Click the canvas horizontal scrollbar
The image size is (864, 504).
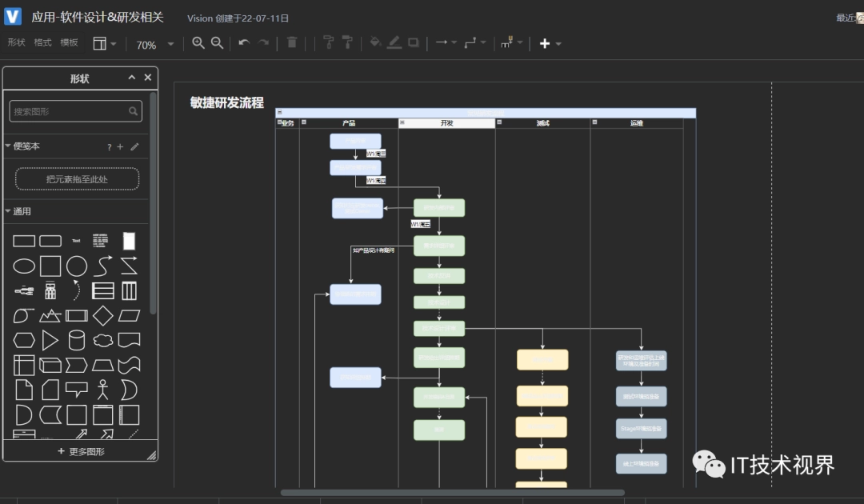coord(452,493)
